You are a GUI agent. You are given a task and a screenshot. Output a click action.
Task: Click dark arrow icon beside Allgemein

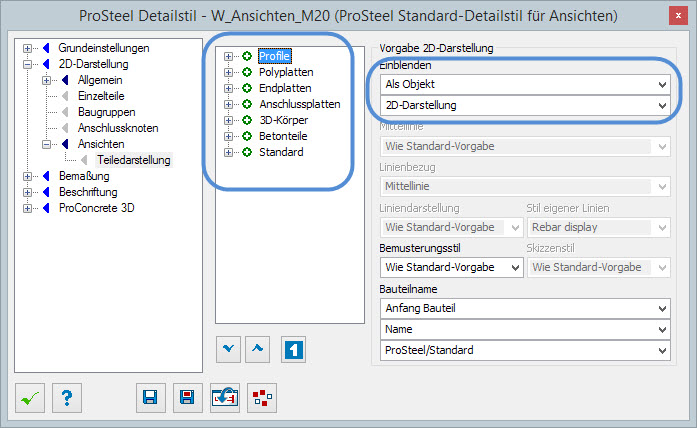point(65,80)
